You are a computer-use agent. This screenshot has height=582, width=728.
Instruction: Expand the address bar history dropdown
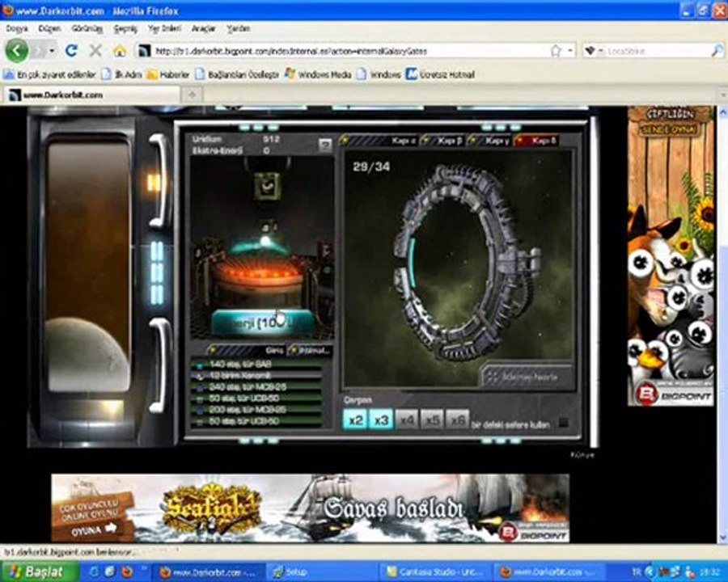tap(570, 51)
